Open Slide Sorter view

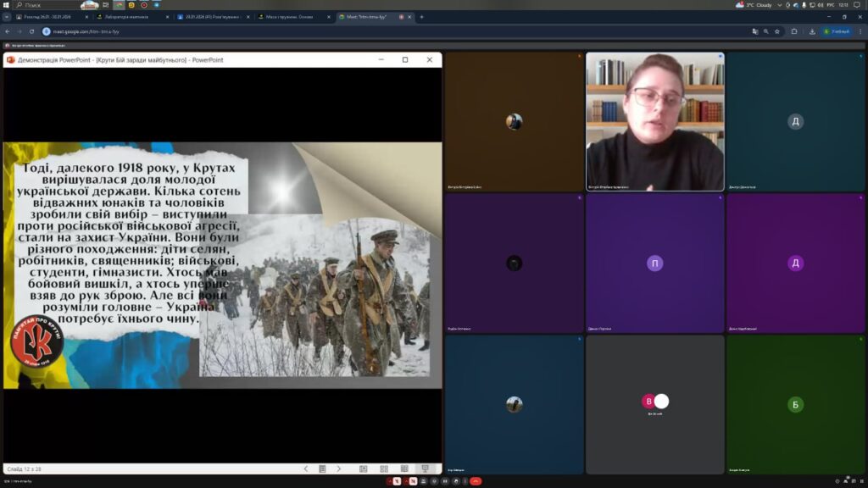click(x=383, y=469)
